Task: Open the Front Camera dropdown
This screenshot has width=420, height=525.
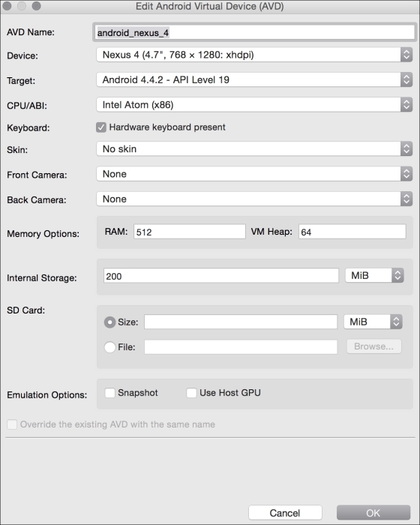Action: (x=254, y=174)
